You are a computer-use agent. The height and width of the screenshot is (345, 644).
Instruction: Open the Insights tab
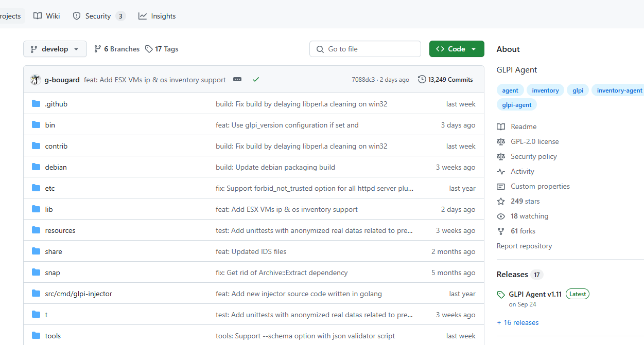[x=157, y=16]
